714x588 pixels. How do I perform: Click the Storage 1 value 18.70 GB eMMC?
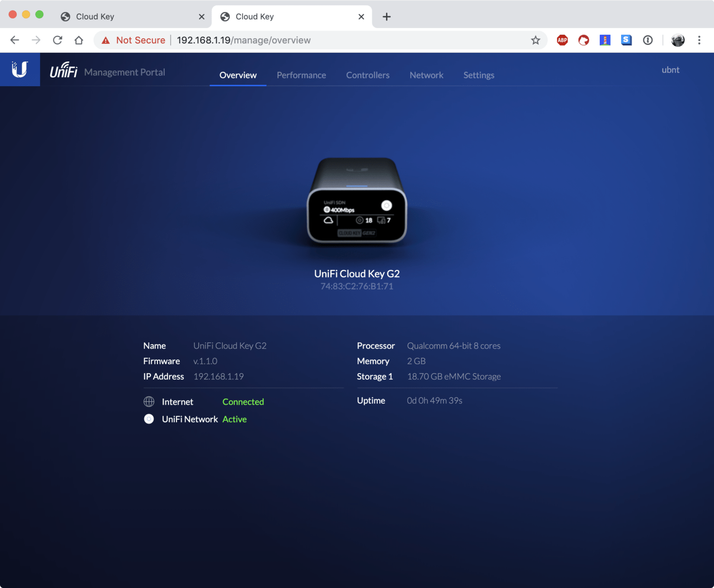tap(454, 376)
